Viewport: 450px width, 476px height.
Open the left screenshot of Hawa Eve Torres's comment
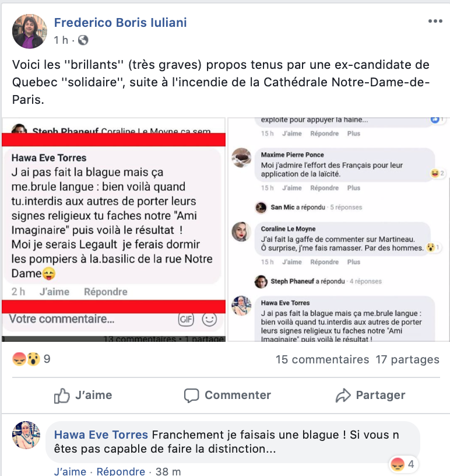tap(114, 230)
